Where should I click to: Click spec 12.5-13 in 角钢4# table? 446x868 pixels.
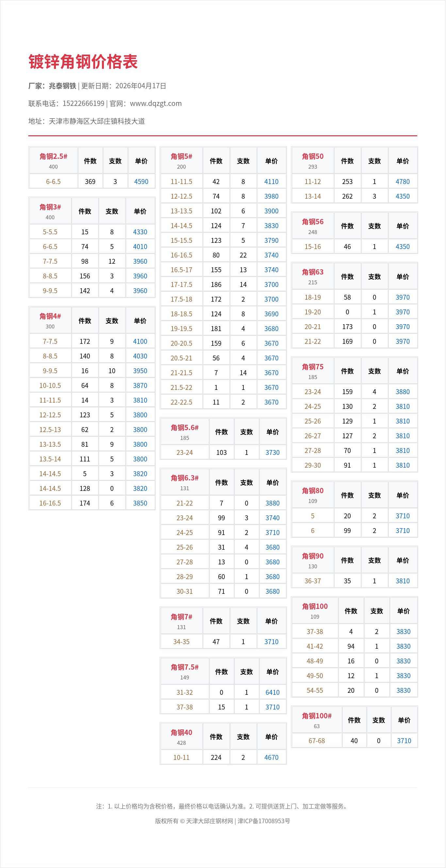pos(50,430)
